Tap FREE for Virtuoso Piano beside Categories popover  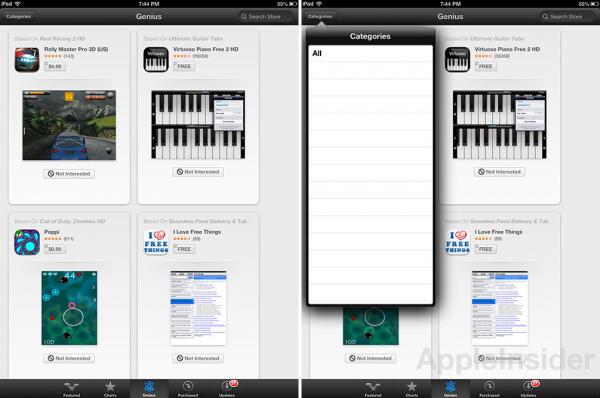486,66
